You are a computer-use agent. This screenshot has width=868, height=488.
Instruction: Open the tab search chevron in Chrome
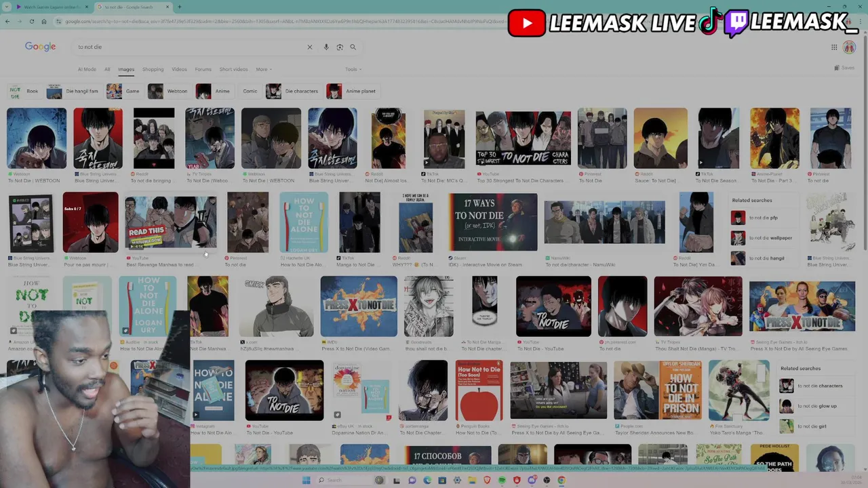coord(6,7)
